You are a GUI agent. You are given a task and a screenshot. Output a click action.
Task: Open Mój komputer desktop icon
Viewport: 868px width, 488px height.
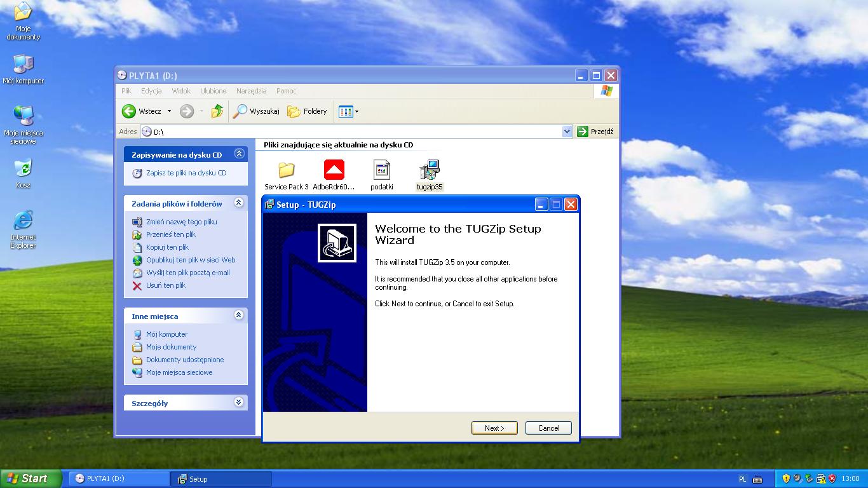(x=23, y=69)
